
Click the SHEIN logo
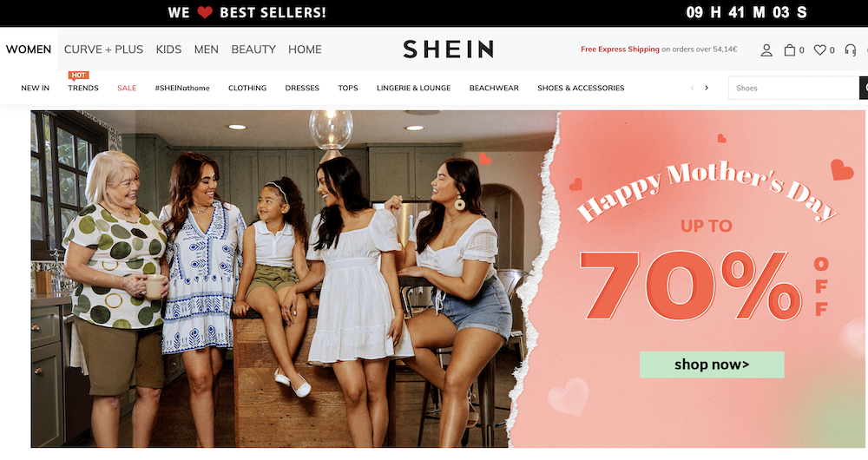449,49
